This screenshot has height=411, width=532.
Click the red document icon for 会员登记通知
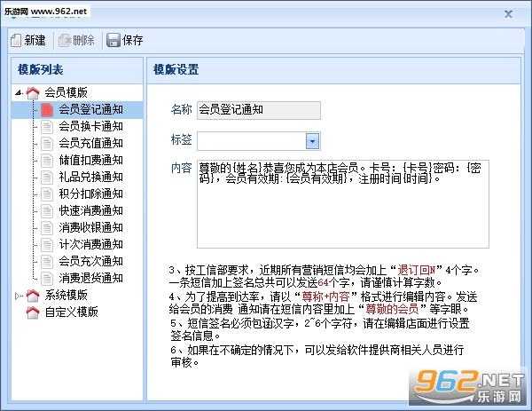[47, 109]
